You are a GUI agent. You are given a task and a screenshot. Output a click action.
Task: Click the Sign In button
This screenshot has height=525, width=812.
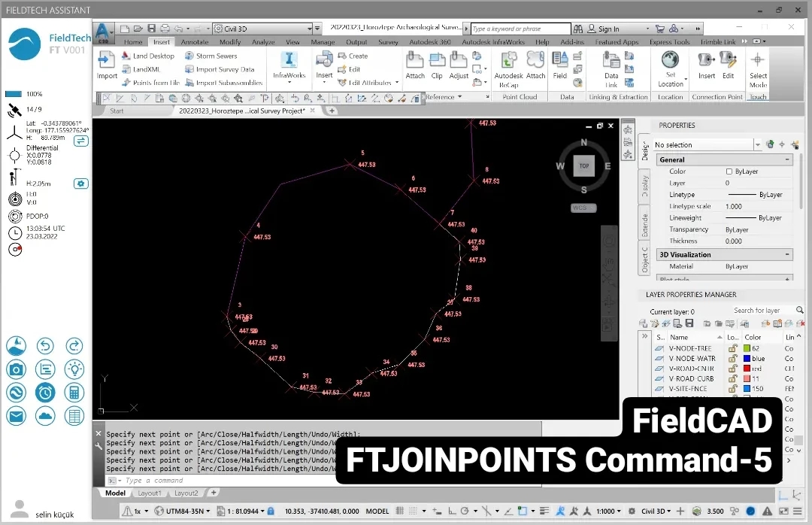tap(603, 29)
